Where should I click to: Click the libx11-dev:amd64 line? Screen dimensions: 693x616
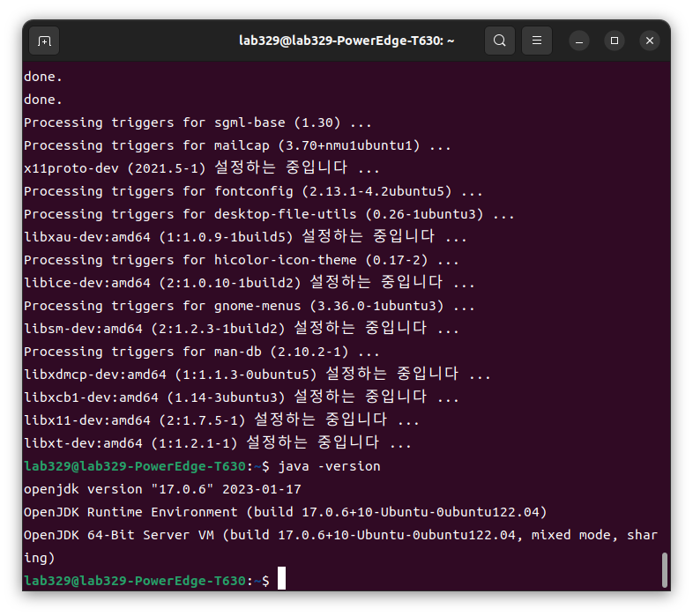[x=221, y=420]
